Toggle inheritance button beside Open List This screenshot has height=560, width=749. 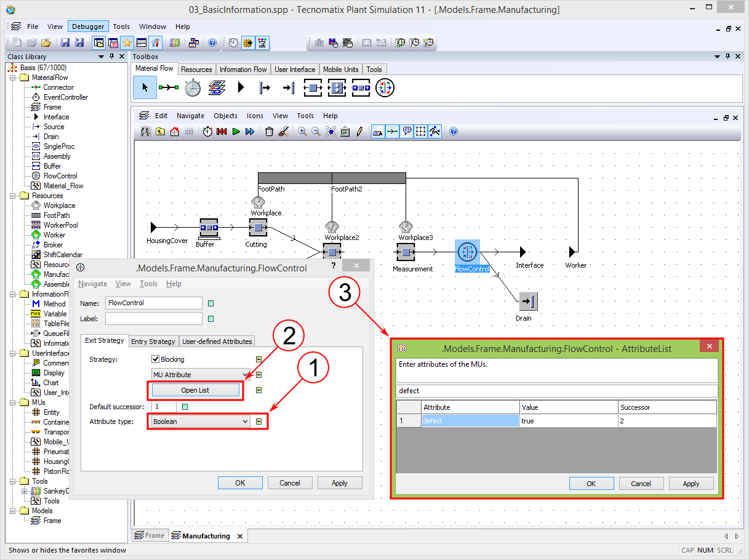[259, 390]
